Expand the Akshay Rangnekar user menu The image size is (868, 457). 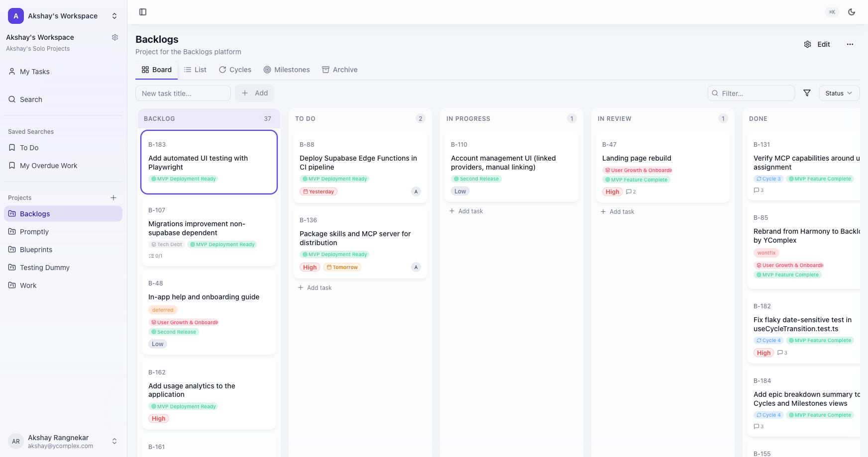coord(114,441)
